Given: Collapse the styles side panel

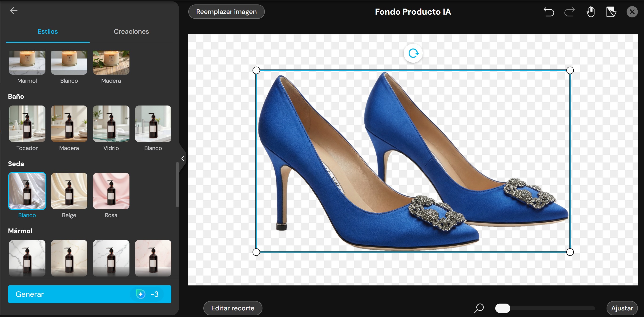Looking at the screenshot, I should [x=183, y=158].
